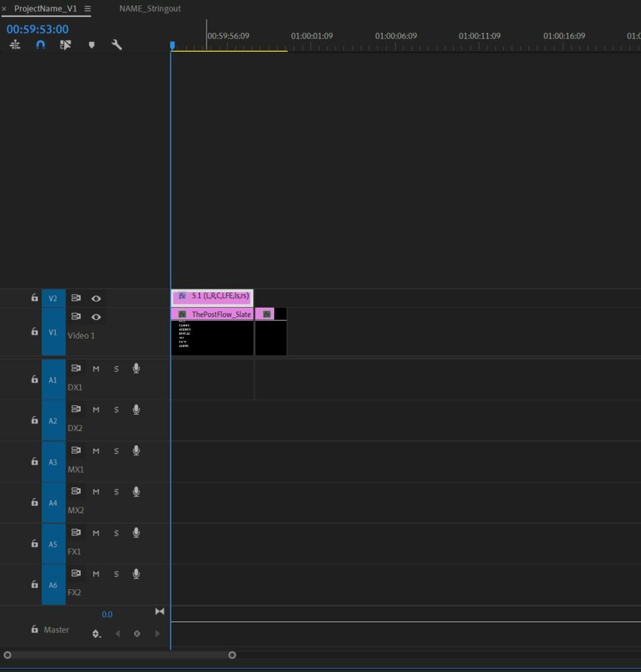This screenshot has height=672, width=641.
Task: Hide Video 1 output with the eye toggle
Action: [96, 317]
